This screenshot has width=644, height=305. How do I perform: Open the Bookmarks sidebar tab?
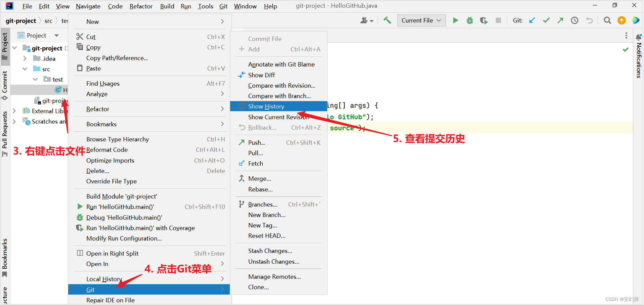pos(5,258)
